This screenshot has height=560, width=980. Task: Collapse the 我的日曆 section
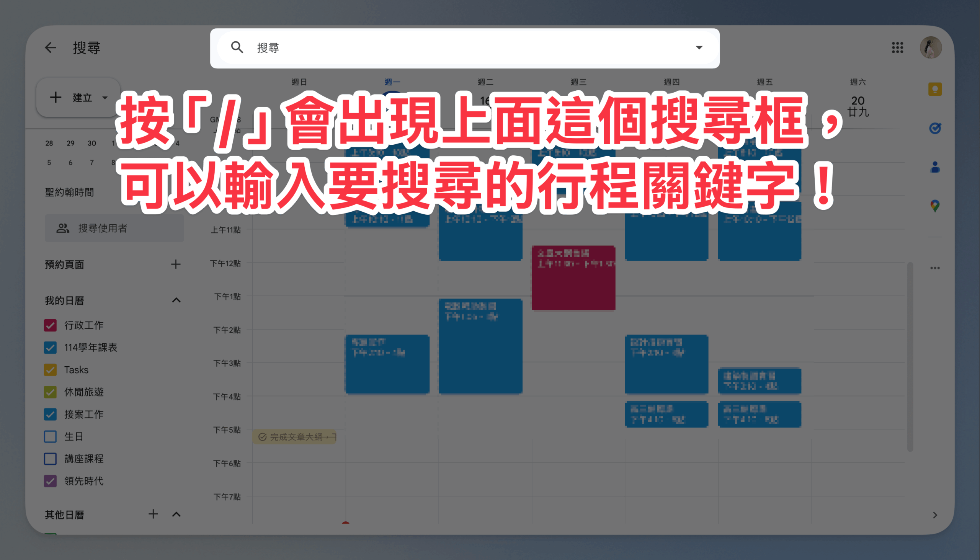tap(176, 300)
